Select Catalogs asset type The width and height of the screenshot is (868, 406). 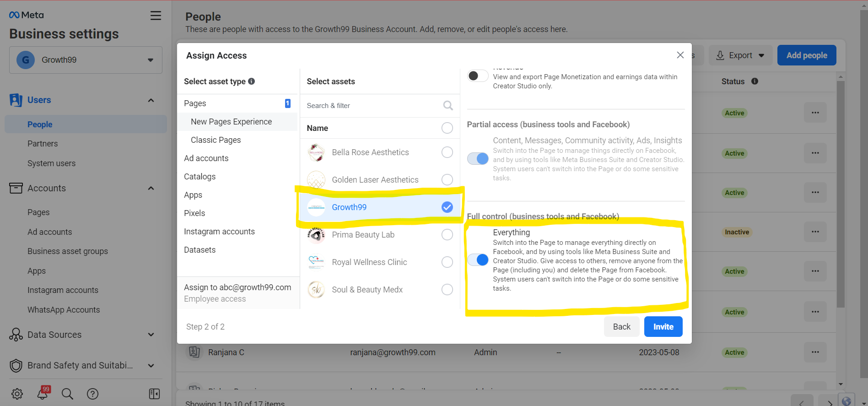click(x=237, y=177)
